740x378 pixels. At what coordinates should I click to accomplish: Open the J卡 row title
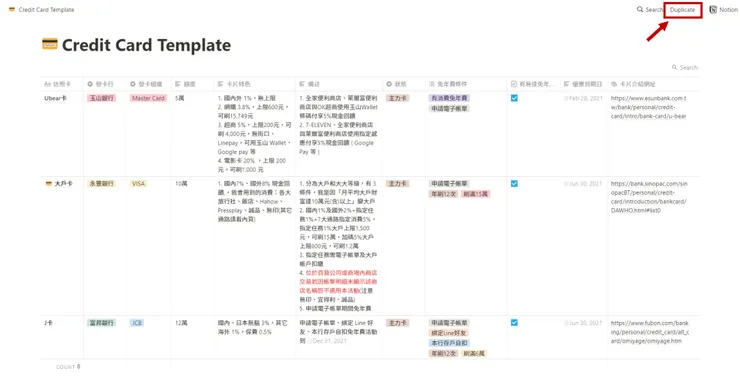pyautogui.click(x=48, y=323)
